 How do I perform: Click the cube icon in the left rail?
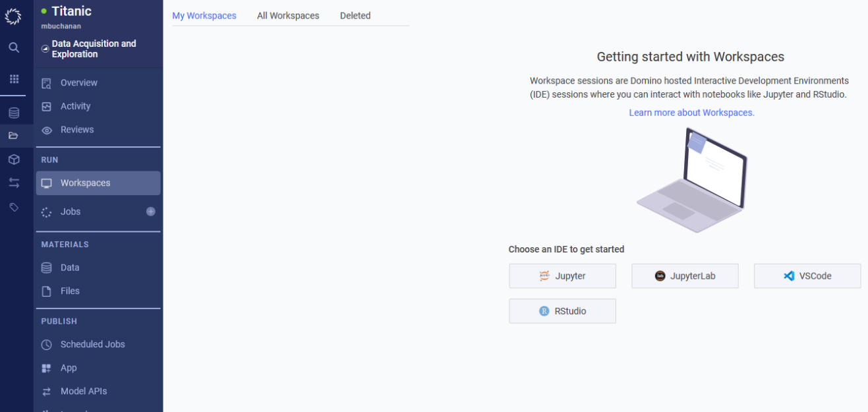[x=14, y=160]
